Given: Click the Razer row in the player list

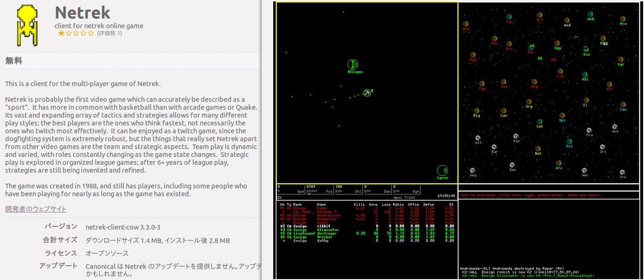Looking at the screenshot, I should click(x=367, y=208).
